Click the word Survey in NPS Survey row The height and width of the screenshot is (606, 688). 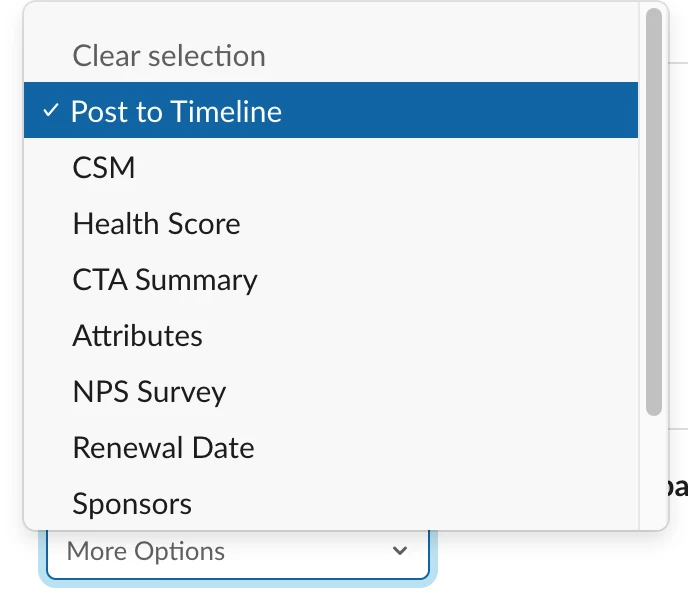coord(182,392)
